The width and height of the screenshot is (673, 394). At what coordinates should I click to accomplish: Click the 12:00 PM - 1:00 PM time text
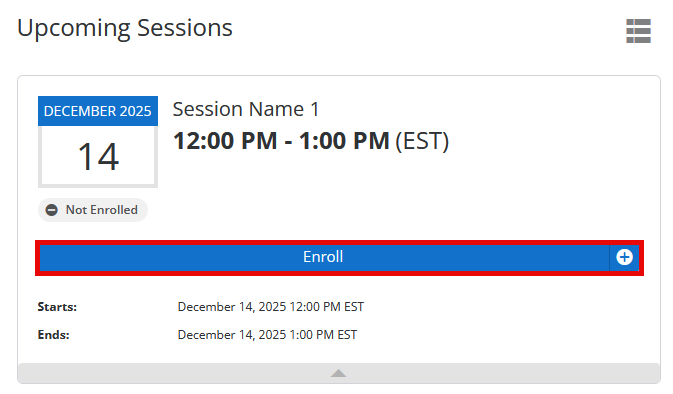coord(281,141)
